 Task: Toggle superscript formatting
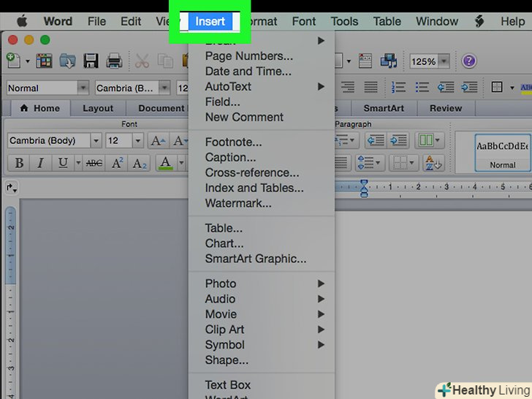pos(117,163)
